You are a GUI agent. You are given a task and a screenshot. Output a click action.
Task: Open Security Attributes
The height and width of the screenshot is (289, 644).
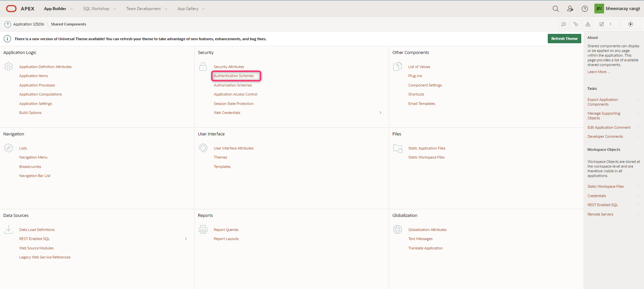pyautogui.click(x=229, y=67)
